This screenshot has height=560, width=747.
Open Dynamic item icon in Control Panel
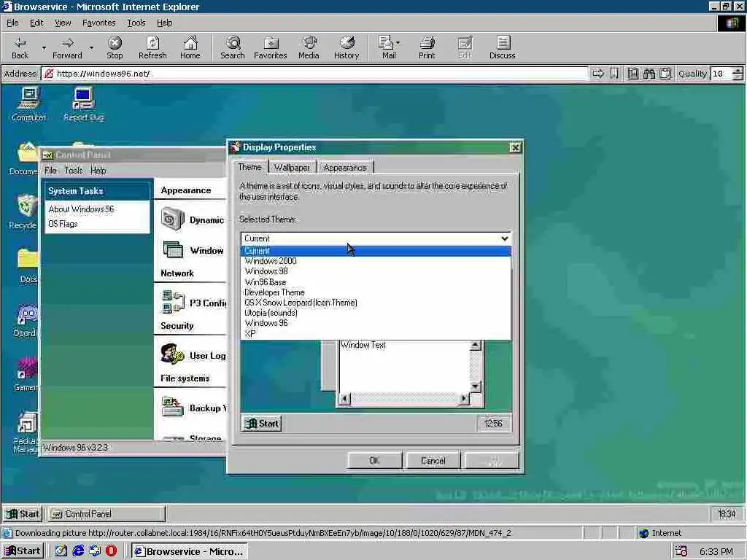click(172, 219)
